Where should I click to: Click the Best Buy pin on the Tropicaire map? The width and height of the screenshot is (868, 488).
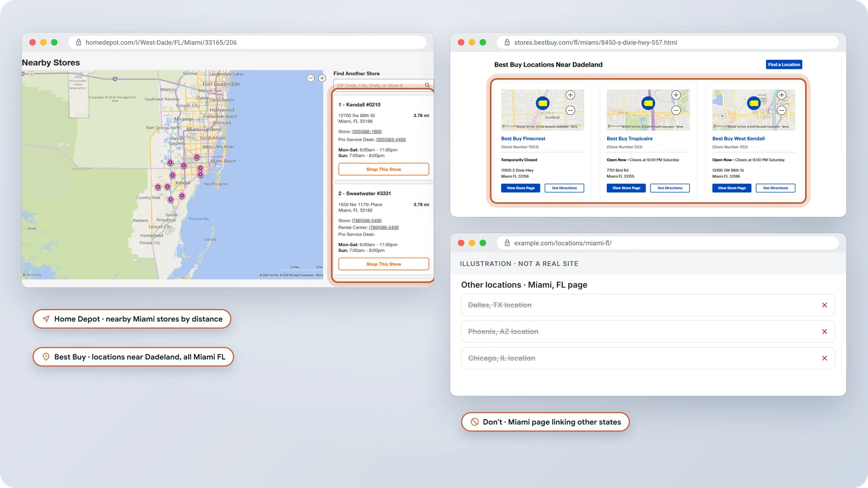[648, 103]
